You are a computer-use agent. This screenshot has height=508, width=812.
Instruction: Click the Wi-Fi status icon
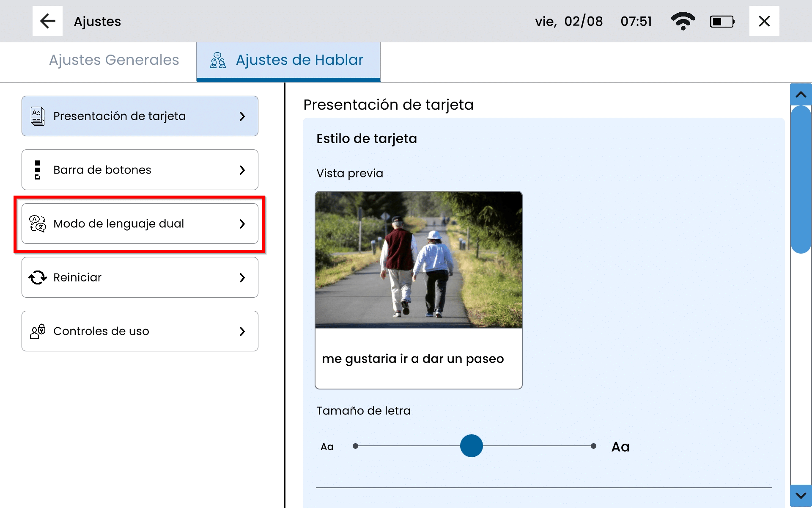683,21
